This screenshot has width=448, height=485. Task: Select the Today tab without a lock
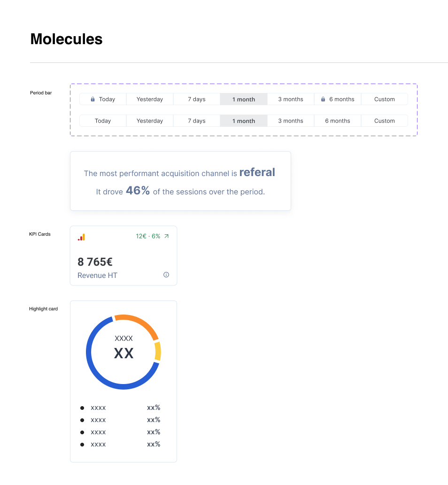pos(103,121)
